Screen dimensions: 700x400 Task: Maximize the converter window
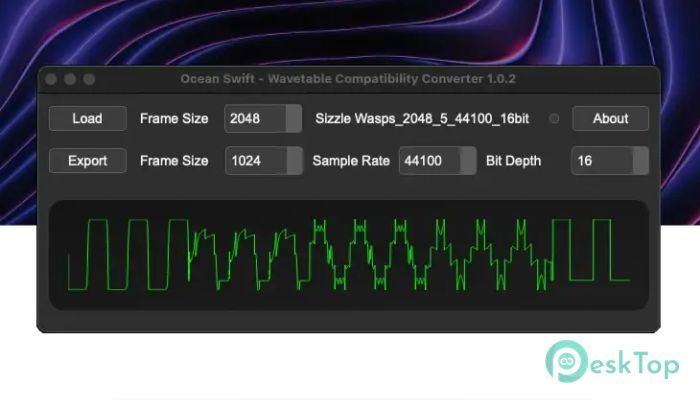pos(89,78)
